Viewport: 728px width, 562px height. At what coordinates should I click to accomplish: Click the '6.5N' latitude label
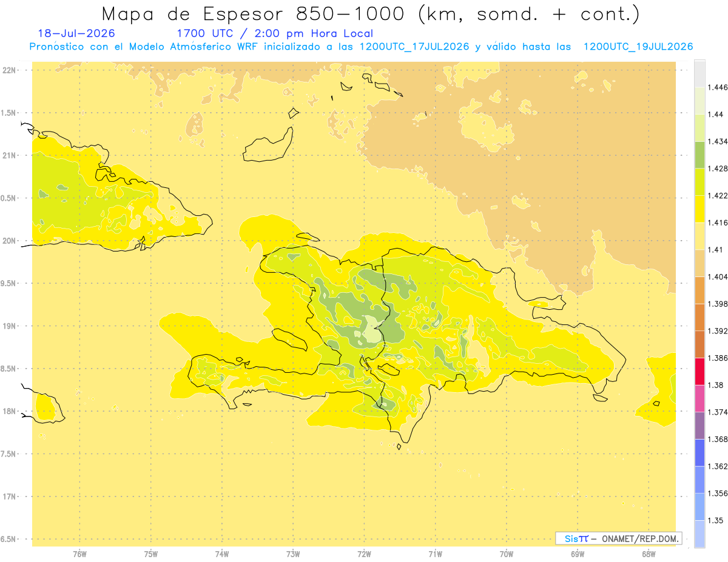pyautogui.click(x=9, y=540)
